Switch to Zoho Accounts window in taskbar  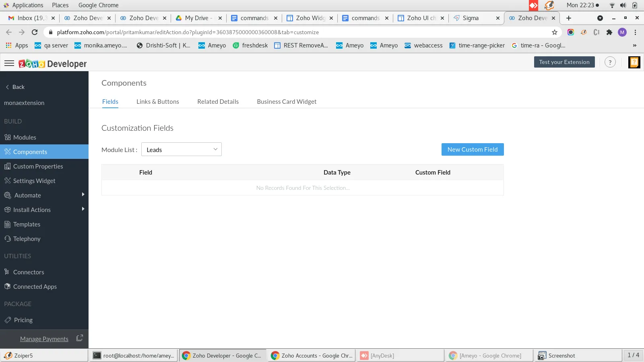pyautogui.click(x=312, y=356)
